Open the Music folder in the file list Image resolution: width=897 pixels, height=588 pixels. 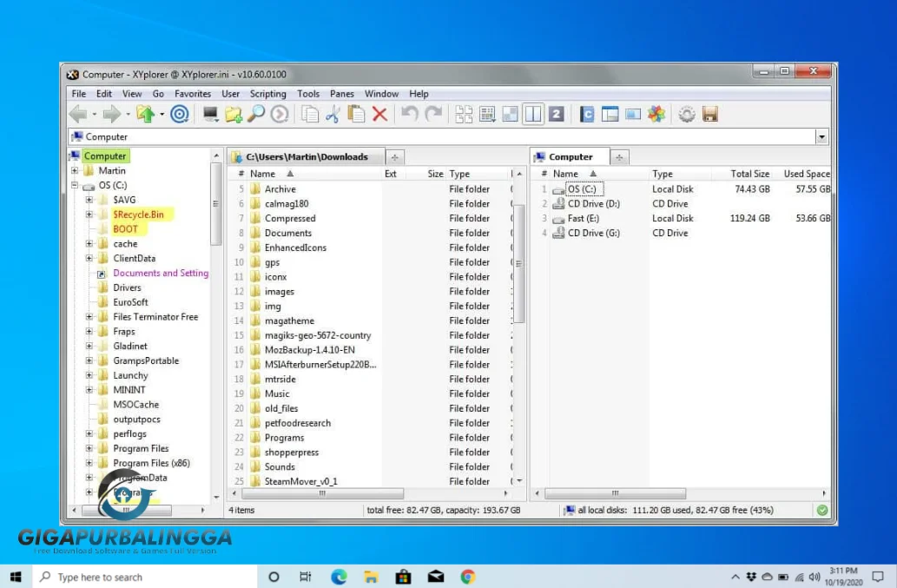pyautogui.click(x=278, y=393)
